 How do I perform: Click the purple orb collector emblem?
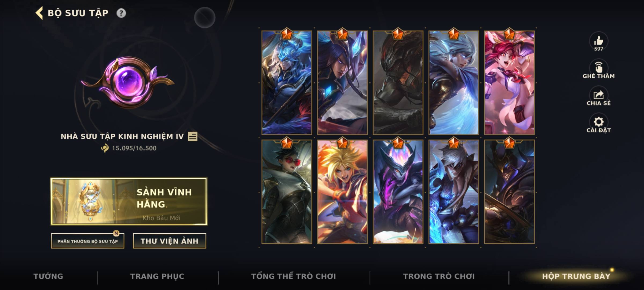coord(128,82)
